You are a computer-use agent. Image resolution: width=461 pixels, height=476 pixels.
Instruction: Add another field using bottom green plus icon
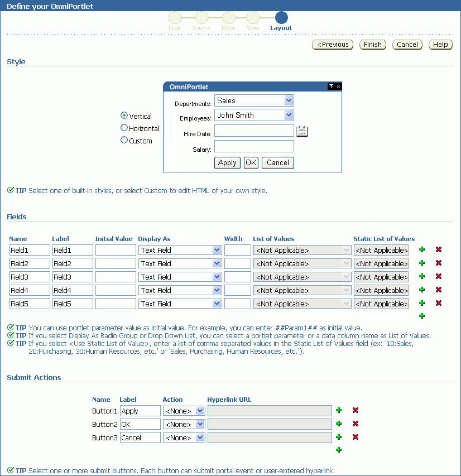click(x=421, y=316)
